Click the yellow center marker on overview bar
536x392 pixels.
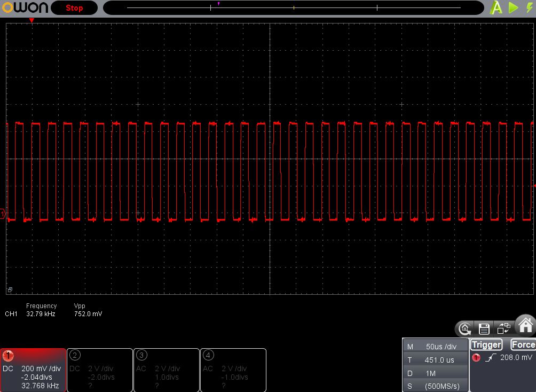pos(294,7)
